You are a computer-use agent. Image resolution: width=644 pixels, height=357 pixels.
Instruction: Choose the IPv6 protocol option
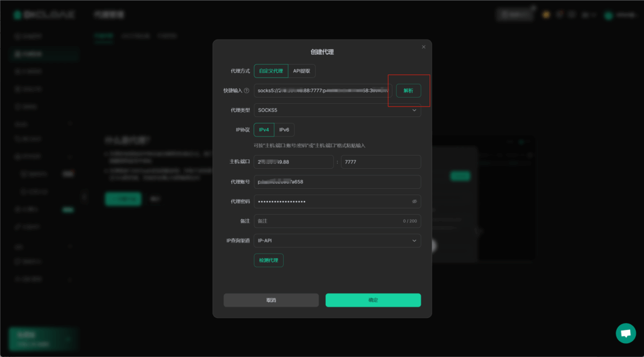[284, 130]
